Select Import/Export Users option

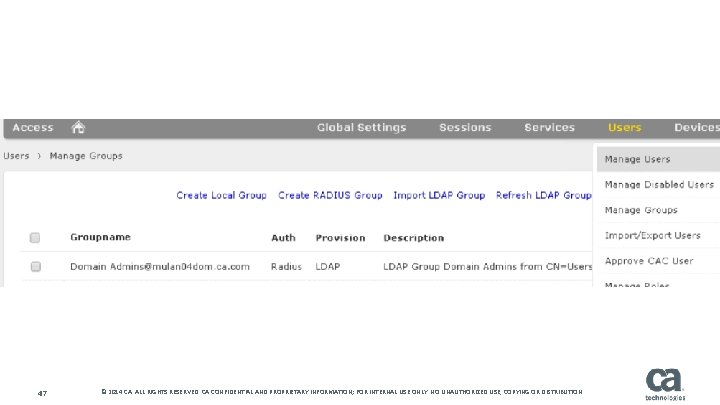(x=658, y=236)
